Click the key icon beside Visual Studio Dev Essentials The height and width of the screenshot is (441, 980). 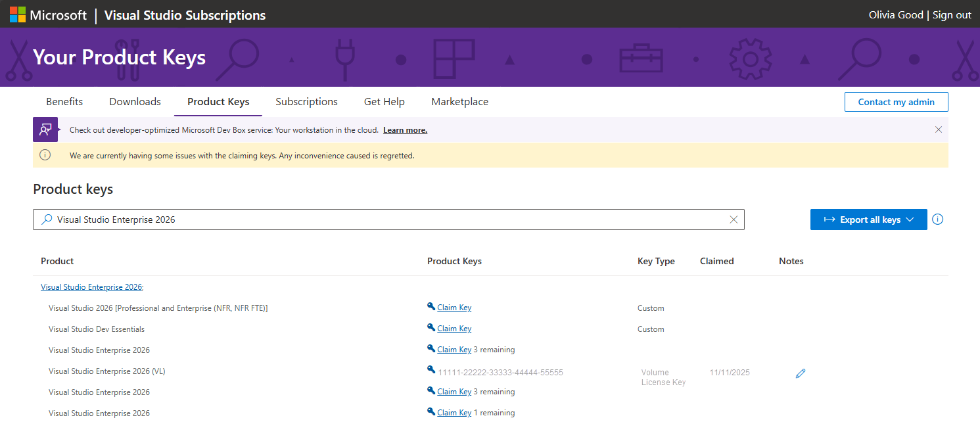[x=432, y=328]
